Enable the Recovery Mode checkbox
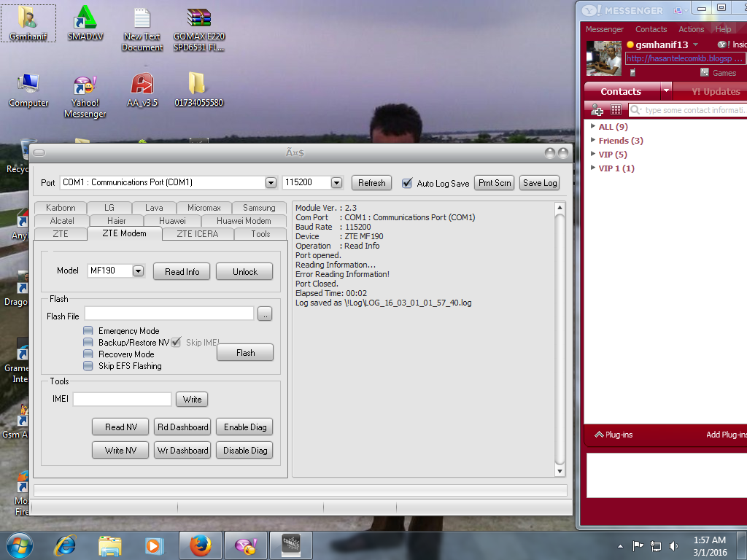Screen dimensions: 747x560 [88, 354]
